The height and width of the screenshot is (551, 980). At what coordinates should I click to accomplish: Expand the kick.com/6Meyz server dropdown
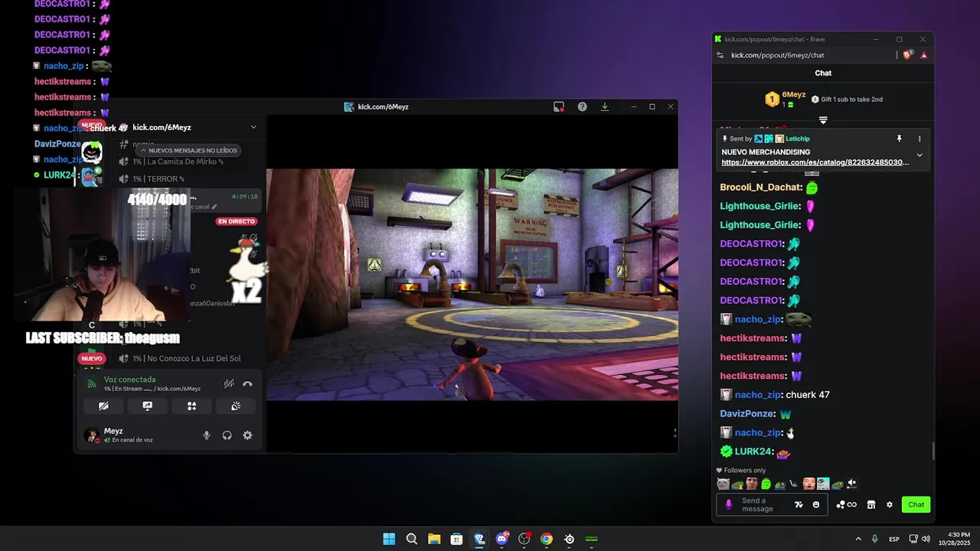253,127
